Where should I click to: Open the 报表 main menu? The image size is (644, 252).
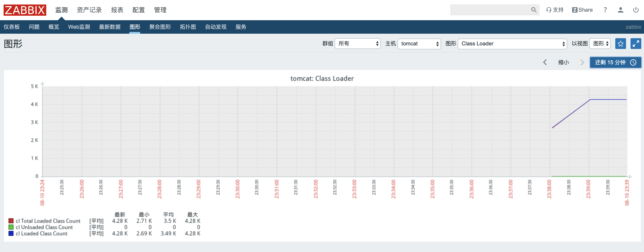117,10
